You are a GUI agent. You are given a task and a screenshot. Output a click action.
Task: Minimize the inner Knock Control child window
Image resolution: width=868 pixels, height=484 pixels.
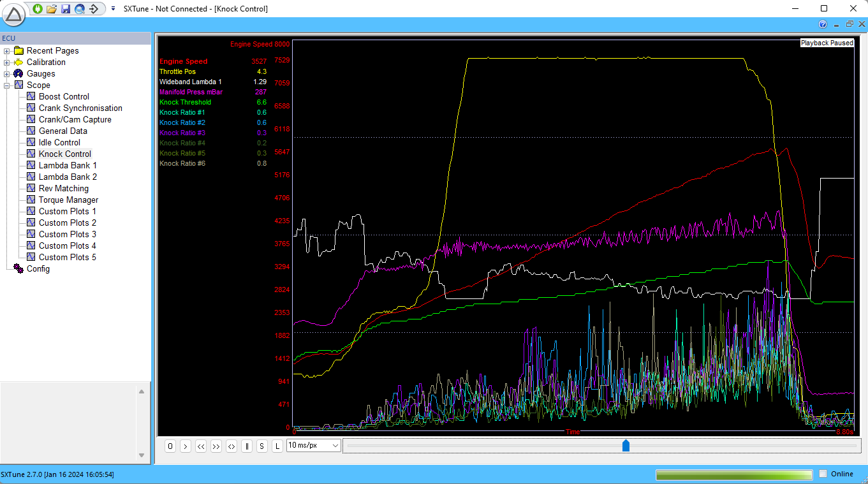click(836, 24)
